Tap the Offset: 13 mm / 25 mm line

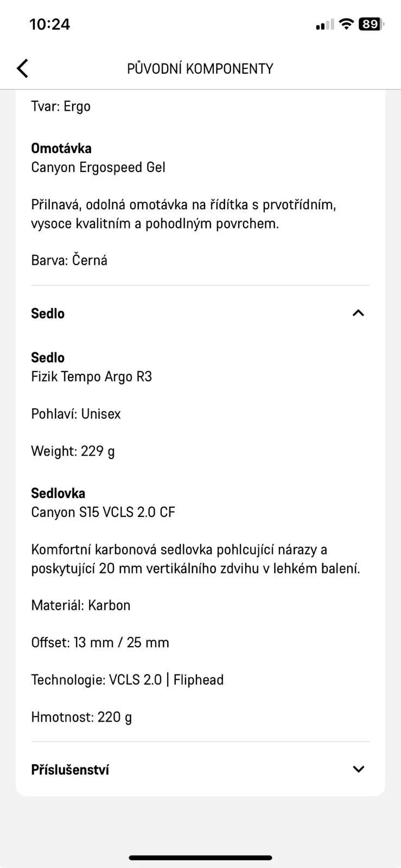click(100, 643)
